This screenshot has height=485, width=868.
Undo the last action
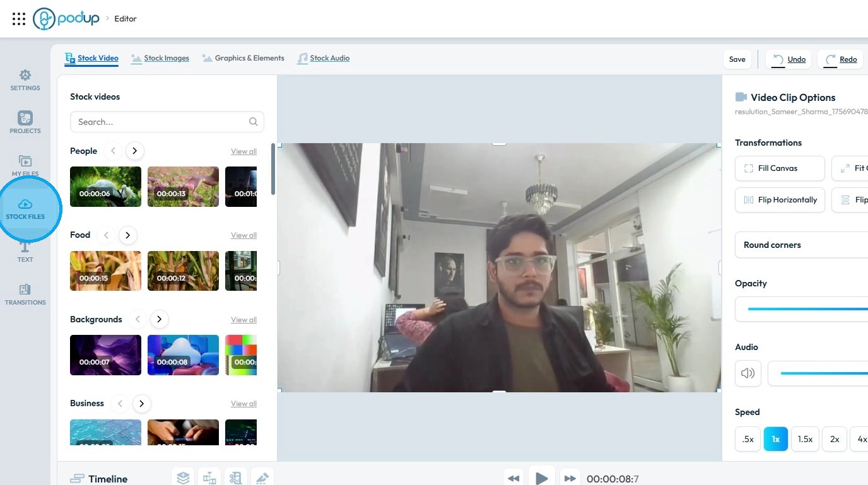point(789,59)
